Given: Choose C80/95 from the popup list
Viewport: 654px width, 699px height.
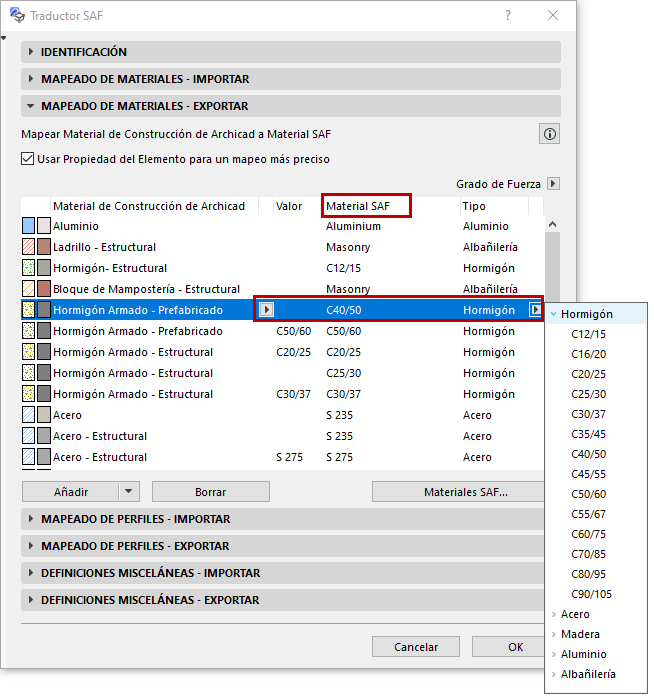Looking at the screenshot, I should click(588, 574).
